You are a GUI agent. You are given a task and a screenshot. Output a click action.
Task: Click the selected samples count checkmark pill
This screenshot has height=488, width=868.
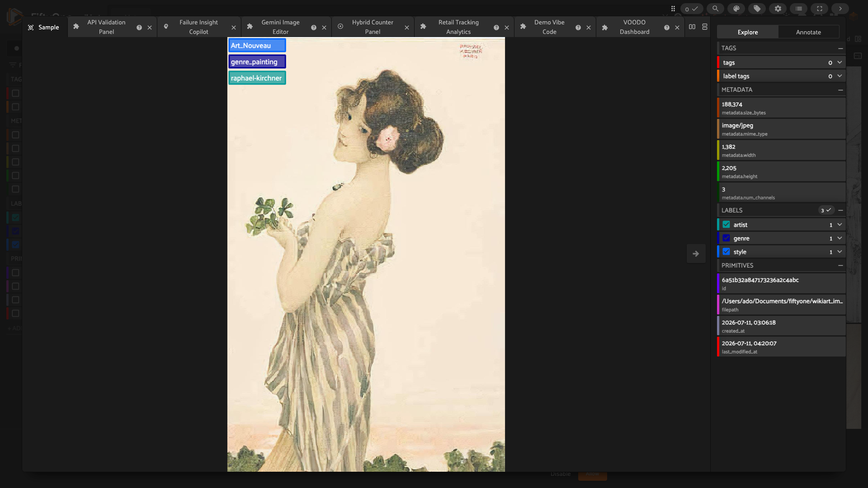691,9
